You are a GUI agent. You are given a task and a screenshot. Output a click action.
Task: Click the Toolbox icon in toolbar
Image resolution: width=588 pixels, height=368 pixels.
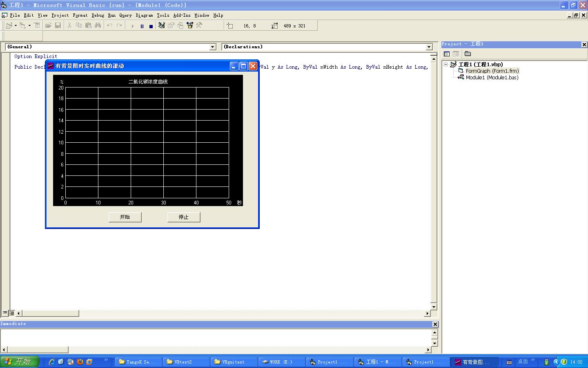point(199,25)
